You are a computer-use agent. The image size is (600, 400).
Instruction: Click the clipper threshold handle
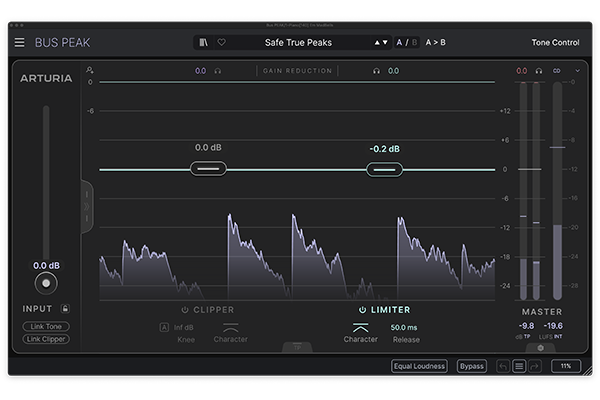[x=208, y=169]
